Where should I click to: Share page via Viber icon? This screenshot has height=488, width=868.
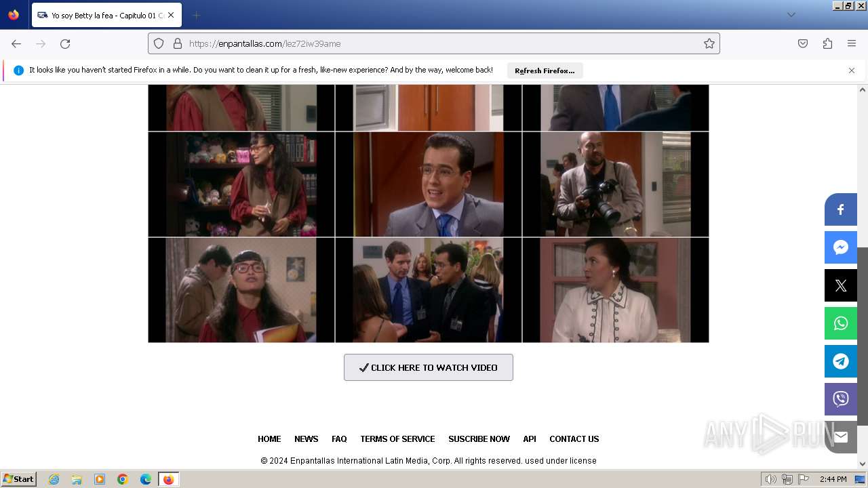click(841, 399)
